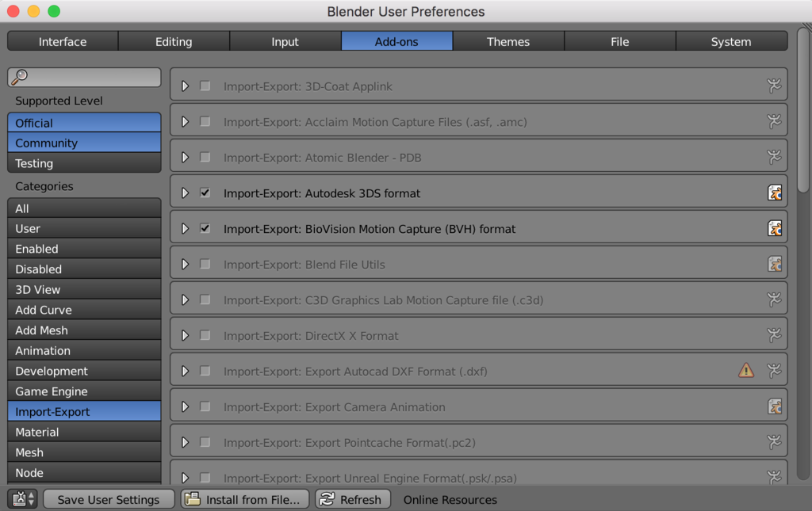This screenshot has height=511, width=812.
Task: Select the All category
Action: tap(84, 208)
